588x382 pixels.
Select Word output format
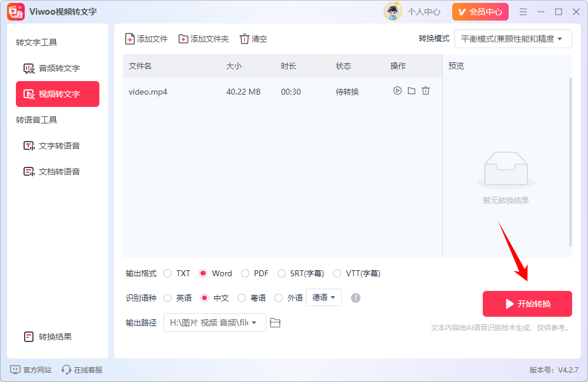(215, 274)
